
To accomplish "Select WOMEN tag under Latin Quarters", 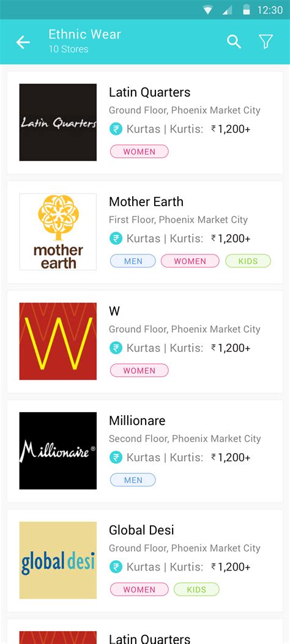I will (x=139, y=152).
